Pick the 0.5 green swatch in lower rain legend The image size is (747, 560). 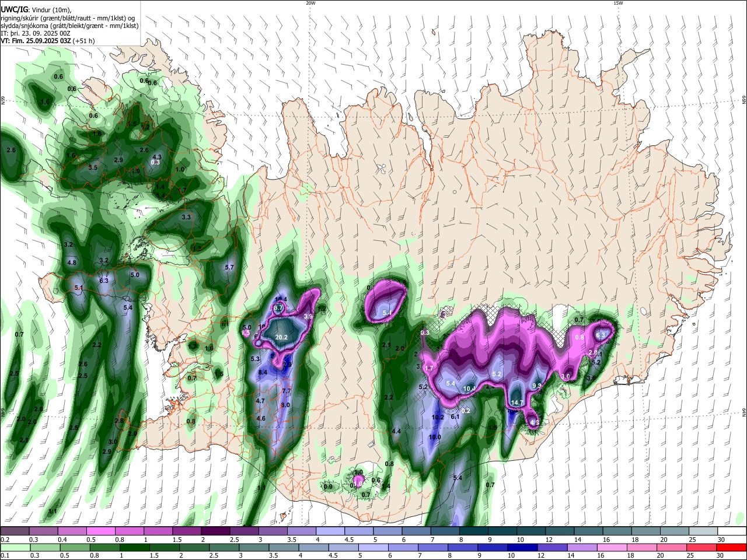(x=75, y=547)
